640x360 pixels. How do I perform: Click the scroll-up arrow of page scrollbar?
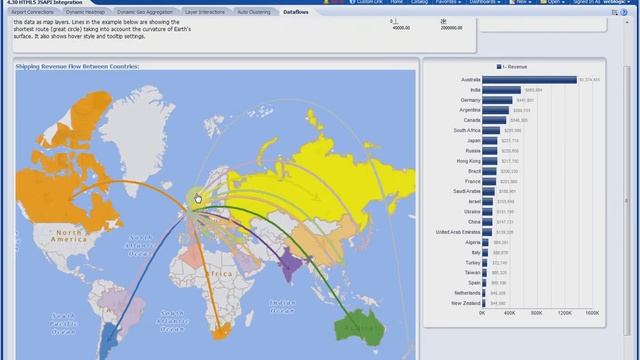[627, 22]
